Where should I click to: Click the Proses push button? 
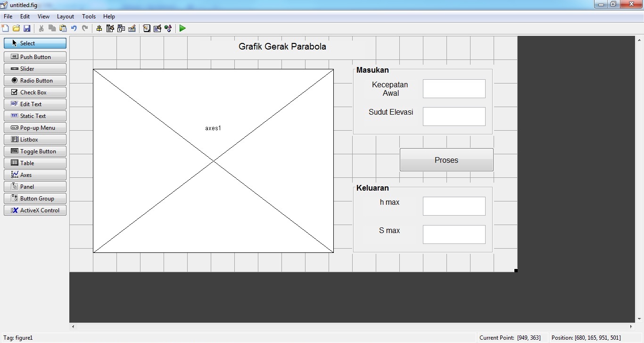pos(446,160)
